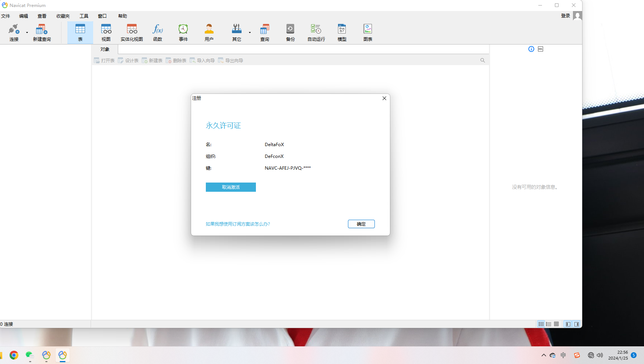
Task: Open the 用户 users icon
Action: 209,32
